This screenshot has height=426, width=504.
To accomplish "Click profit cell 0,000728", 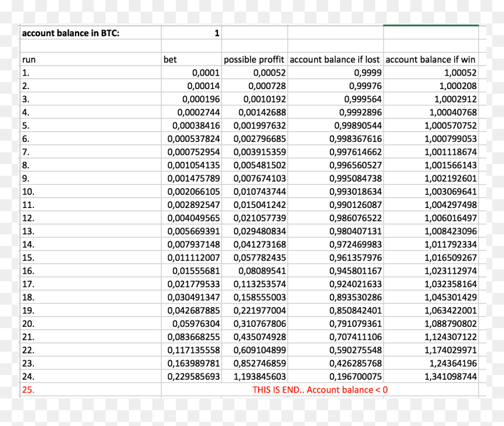I will click(x=254, y=86).
